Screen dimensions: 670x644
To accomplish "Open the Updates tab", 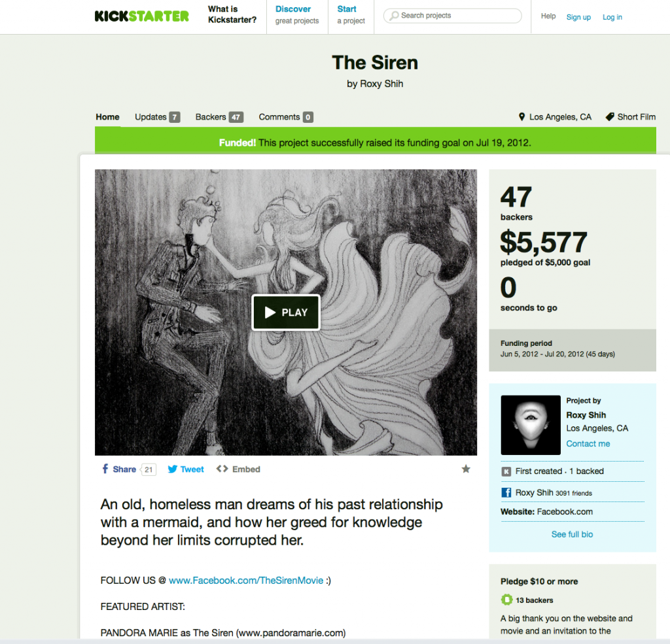I will [x=157, y=117].
